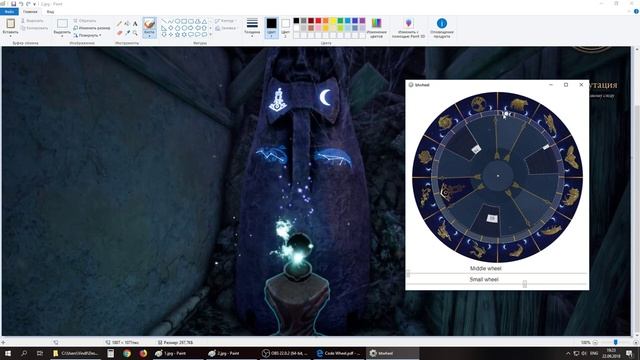Click the Product alert info icon
This screenshot has height=360, width=640.
pyautogui.click(x=442, y=23)
